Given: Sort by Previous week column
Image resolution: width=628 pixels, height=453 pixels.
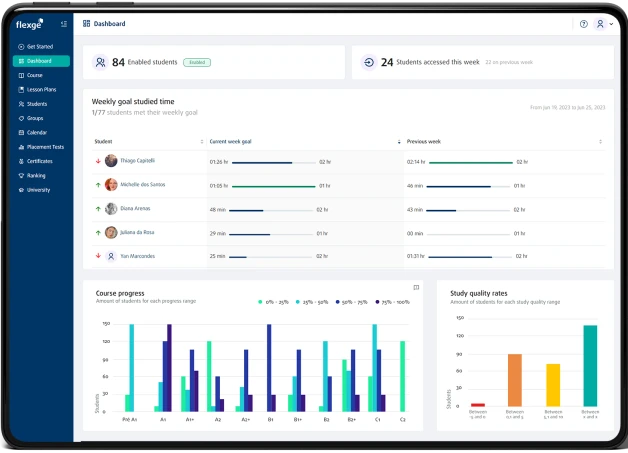Looking at the screenshot, I should tap(600, 142).
